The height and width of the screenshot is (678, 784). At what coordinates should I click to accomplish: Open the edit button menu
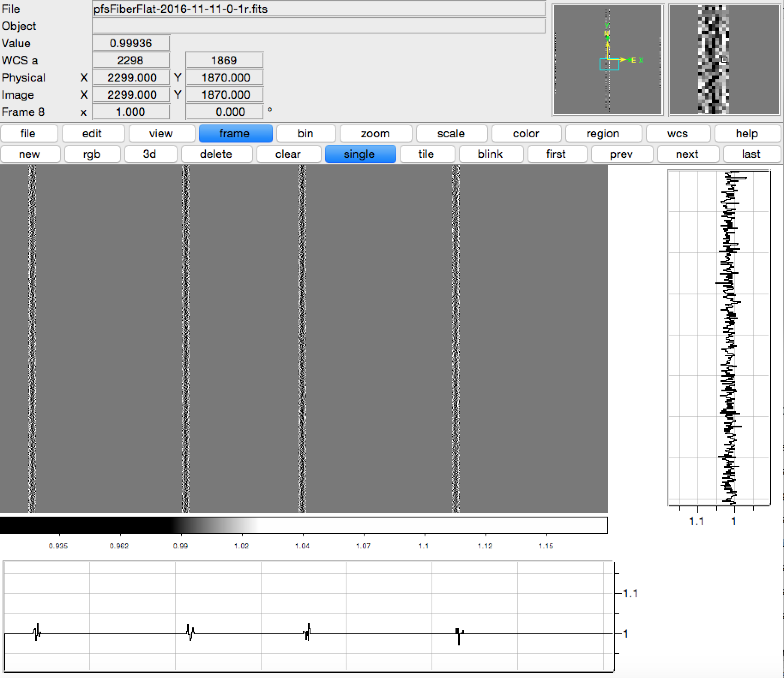click(93, 133)
